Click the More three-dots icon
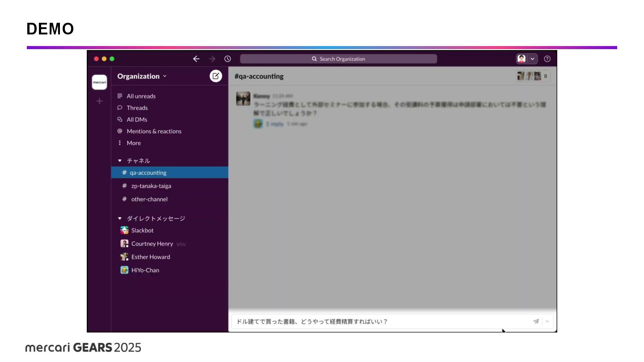Image resolution: width=644 pixels, height=362 pixels. (120, 143)
